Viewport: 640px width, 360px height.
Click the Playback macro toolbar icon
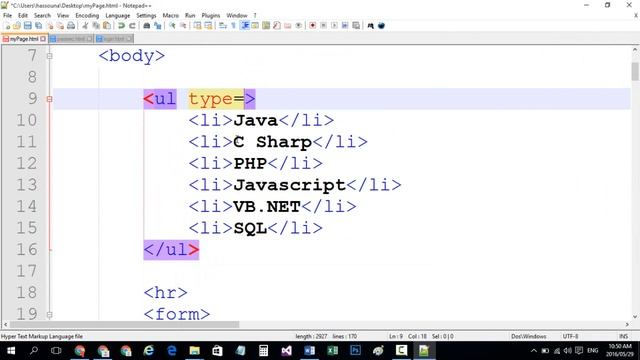pyautogui.click(x=334, y=26)
